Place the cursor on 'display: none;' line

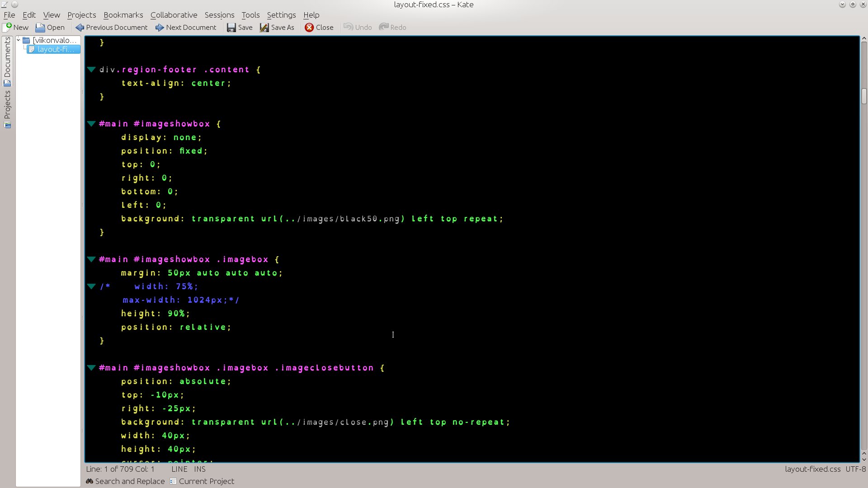point(161,137)
